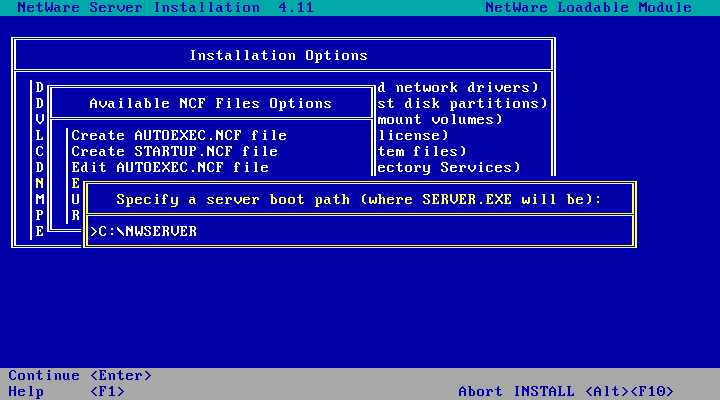Viewport: 720px width, 400px height.
Task: Select highlighted yellow 'N' installation option row
Action: (x=39, y=183)
